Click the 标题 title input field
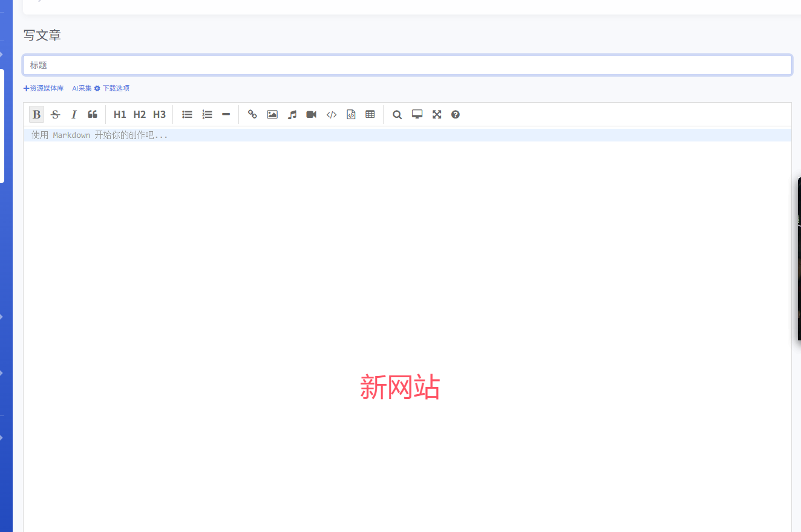This screenshot has height=532, width=801. coord(407,65)
